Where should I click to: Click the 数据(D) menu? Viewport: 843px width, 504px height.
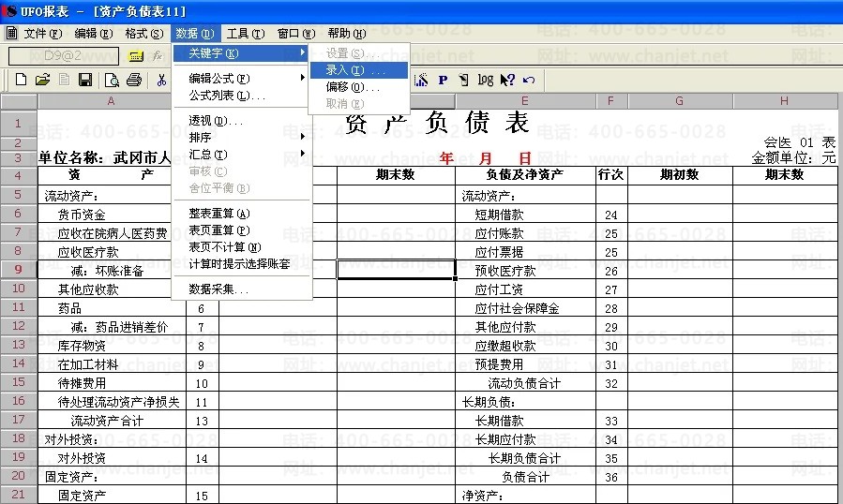click(195, 34)
